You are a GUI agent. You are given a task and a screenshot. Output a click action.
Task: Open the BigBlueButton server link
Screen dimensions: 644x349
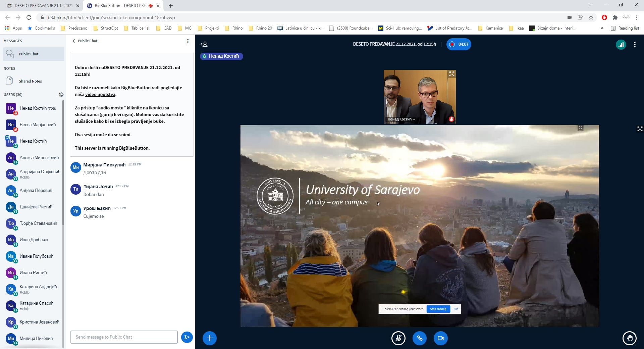click(133, 148)
